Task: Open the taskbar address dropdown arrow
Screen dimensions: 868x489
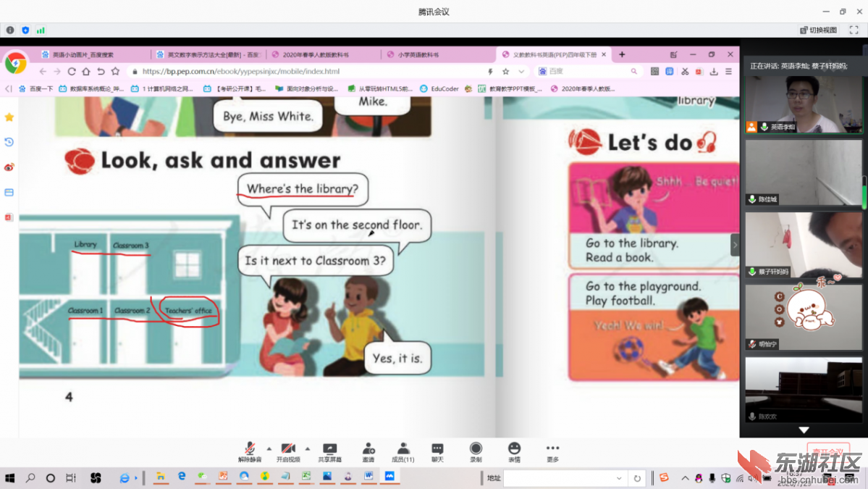Action: (619, 478)
